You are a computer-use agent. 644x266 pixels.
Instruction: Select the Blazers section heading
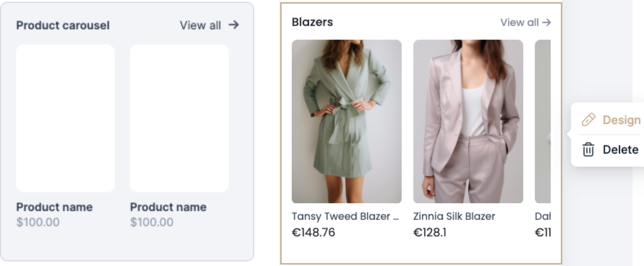tap(312, 22)
